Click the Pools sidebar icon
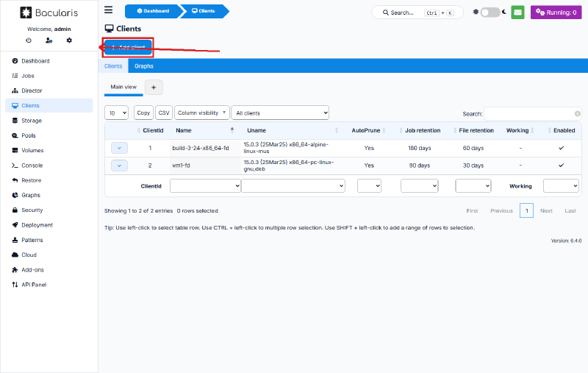Screen dimensions: 588x373 (15, 135)
